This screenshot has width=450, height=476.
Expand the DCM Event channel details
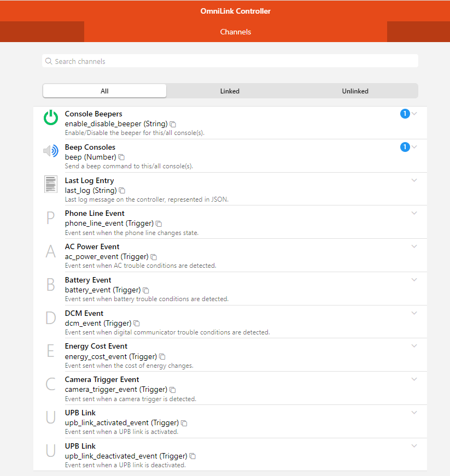tap(414, 313)
